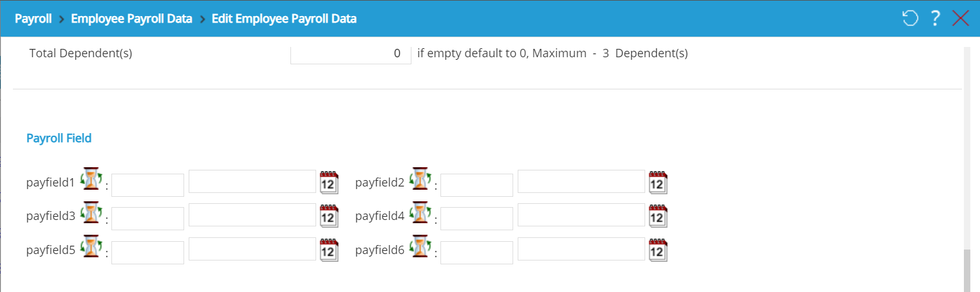Open help via the question mark icon
980x292 pixels.
pos(936,19)
